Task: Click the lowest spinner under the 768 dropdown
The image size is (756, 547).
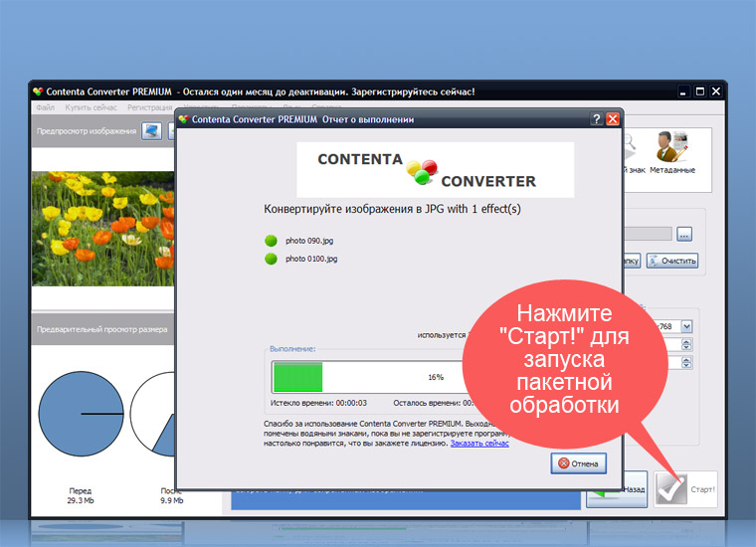Action: pos(686,362)
